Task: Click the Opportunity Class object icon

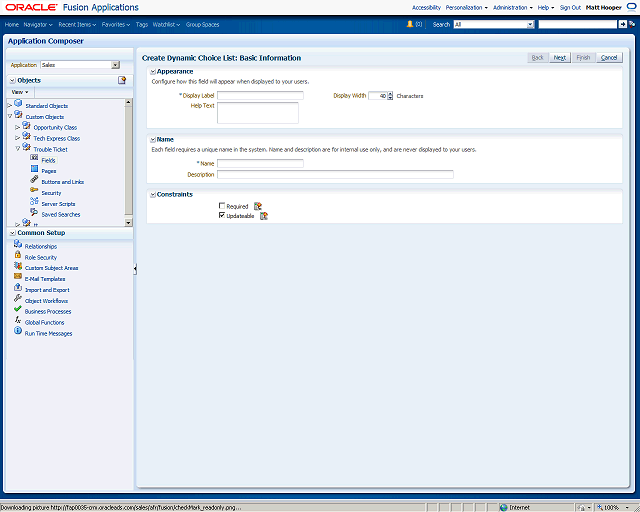Action: (27, 125)
